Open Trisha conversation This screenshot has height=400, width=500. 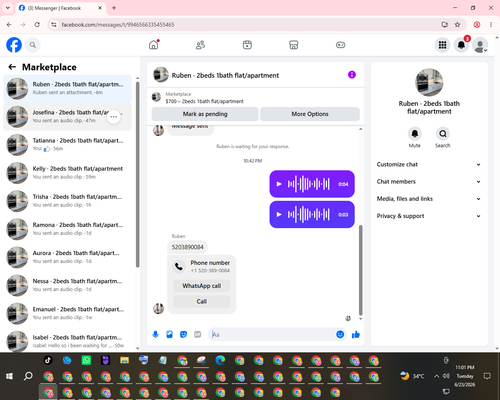point(67,201)
